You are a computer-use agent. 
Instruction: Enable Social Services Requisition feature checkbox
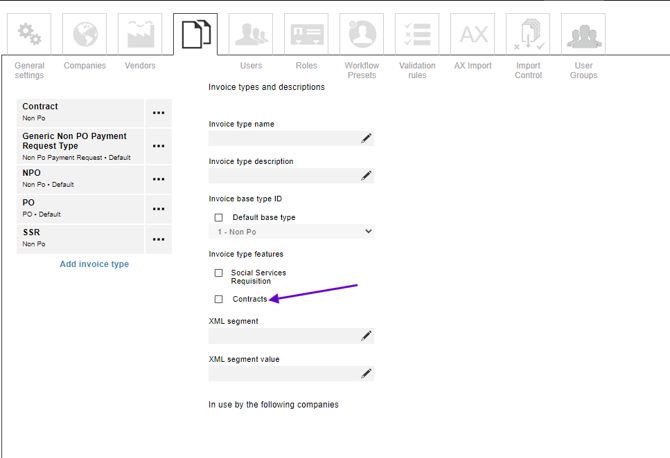(219, 273)
